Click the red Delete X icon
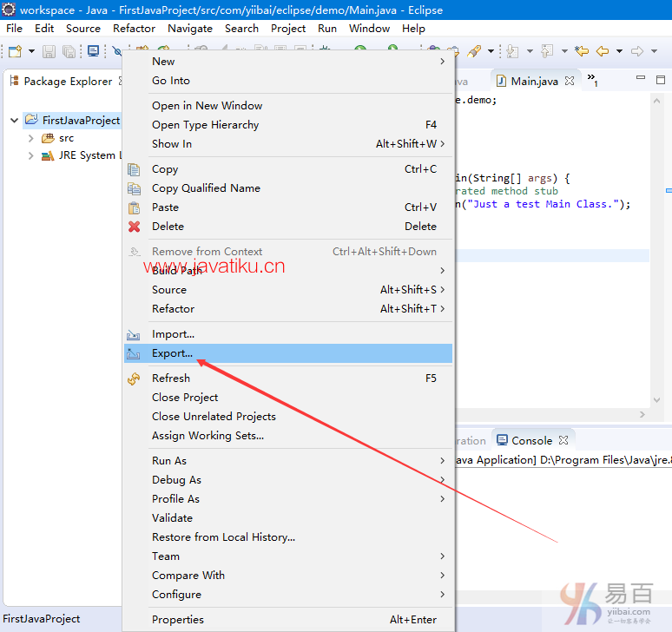The image size is (672, 632). tap(135, 227)
